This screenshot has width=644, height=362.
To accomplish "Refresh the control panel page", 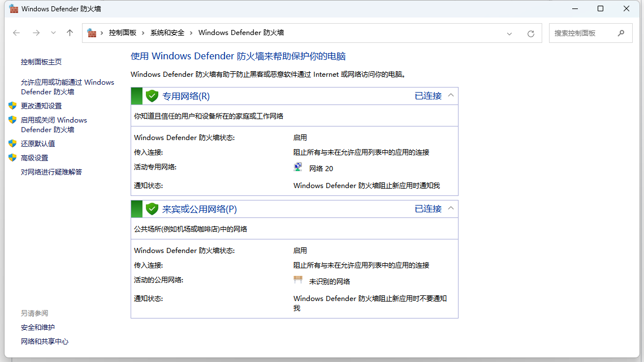I will (x=531, y=34).
